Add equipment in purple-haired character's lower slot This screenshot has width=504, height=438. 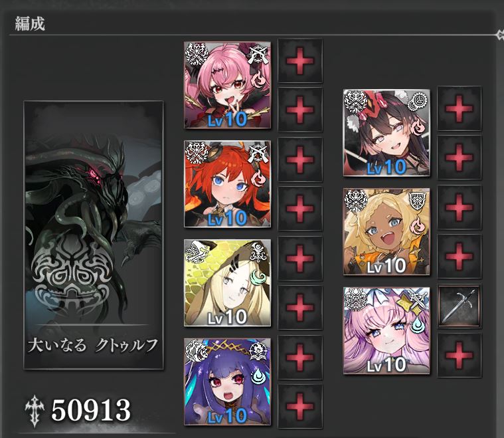click(300, 407)
